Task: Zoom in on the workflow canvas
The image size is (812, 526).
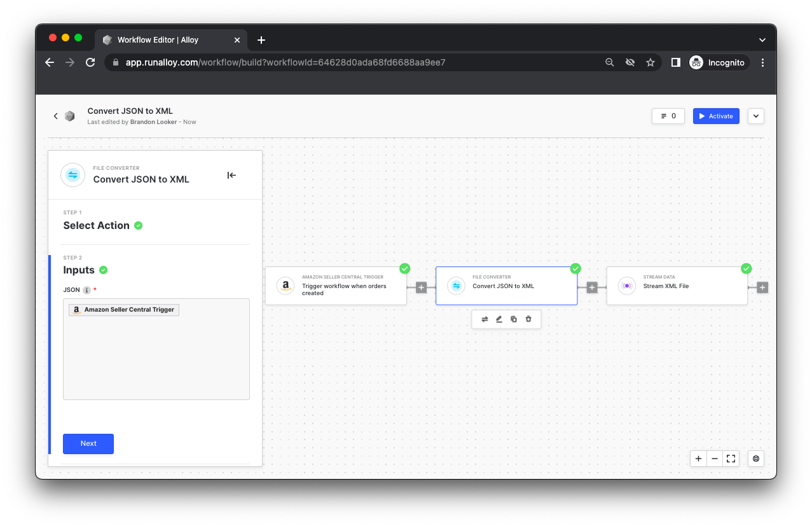Action: click(x=698, y=459)
